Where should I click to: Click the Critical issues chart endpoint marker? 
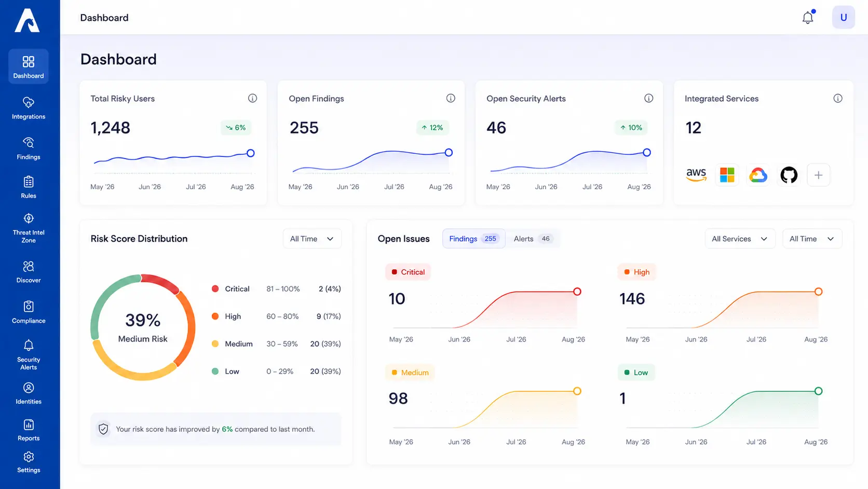coord(577,292)
